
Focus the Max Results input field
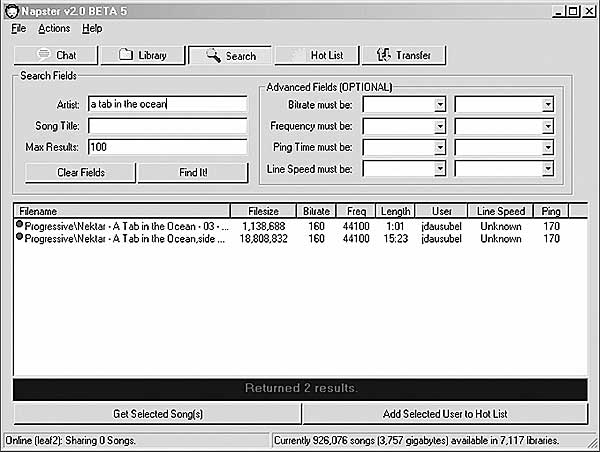pos(168,147)
